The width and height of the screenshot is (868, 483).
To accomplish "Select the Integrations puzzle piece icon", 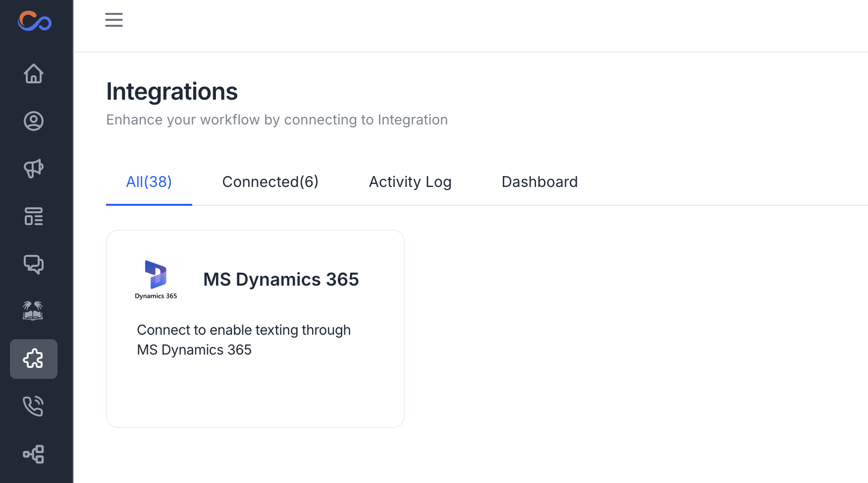I will (34, 359).
